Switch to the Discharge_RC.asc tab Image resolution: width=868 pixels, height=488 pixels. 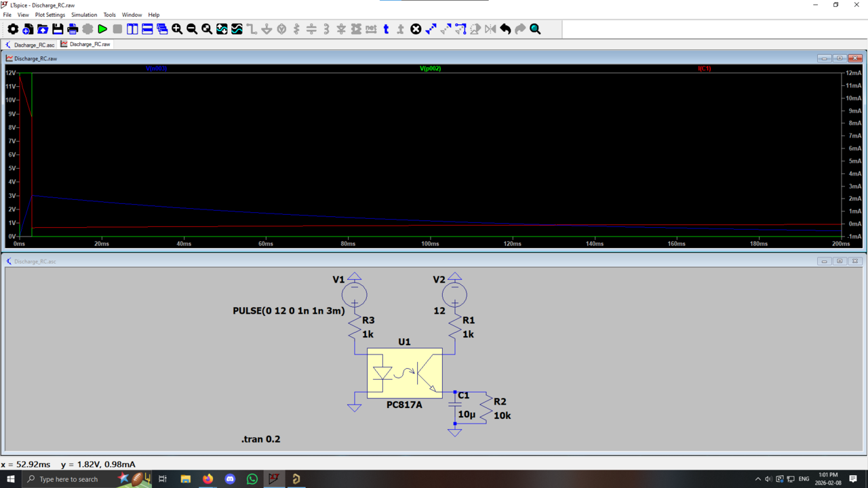pos(31,45)
